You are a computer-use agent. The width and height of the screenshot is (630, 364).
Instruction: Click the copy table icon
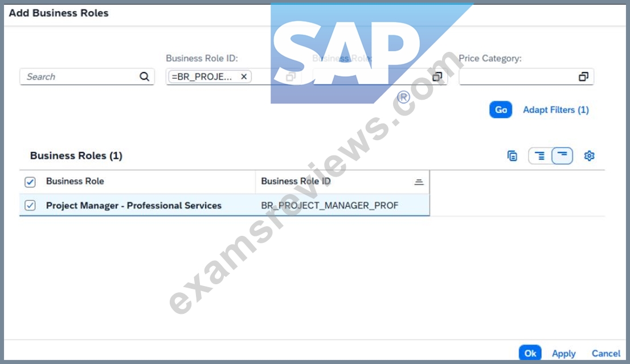(512, 156)
